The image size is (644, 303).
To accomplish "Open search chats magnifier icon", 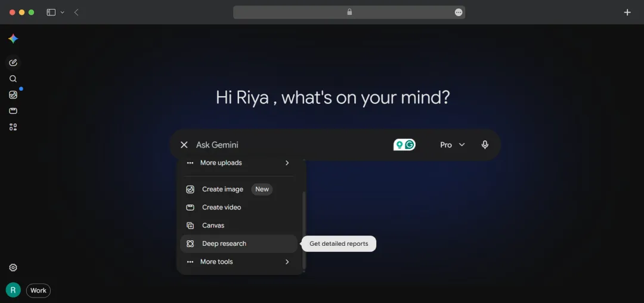I will pyautogui.click(x=13, y=79).
